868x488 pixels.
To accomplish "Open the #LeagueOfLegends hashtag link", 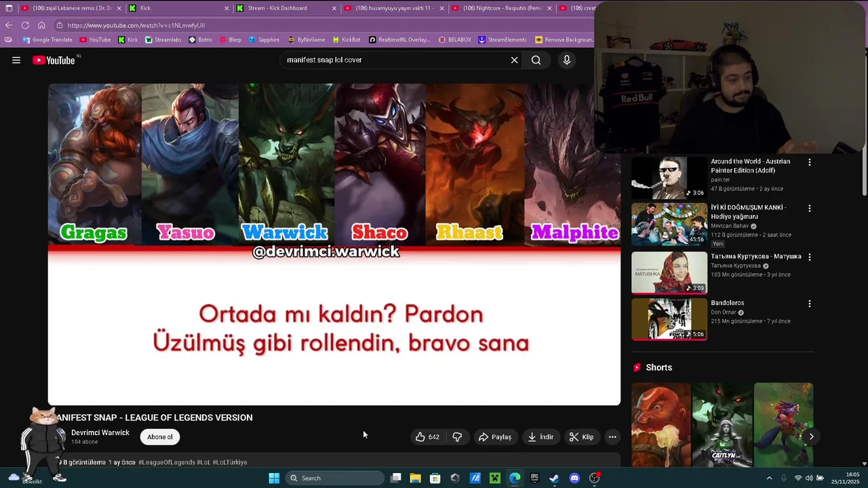I will (x=166, y=462).
